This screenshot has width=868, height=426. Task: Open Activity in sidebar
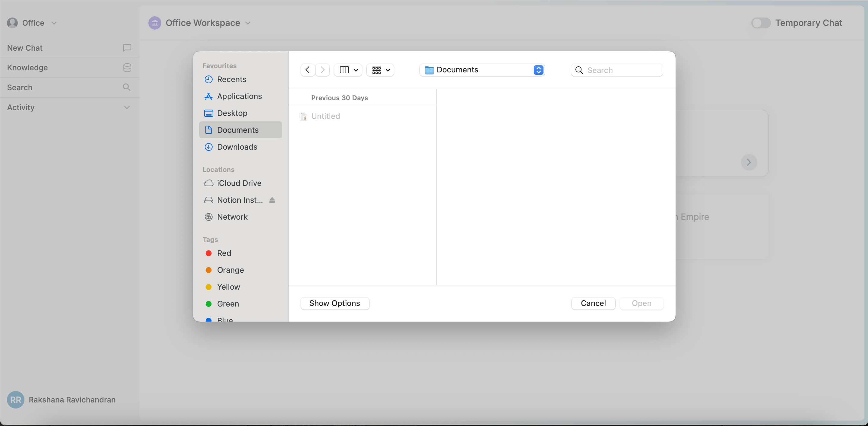(69, 107)
